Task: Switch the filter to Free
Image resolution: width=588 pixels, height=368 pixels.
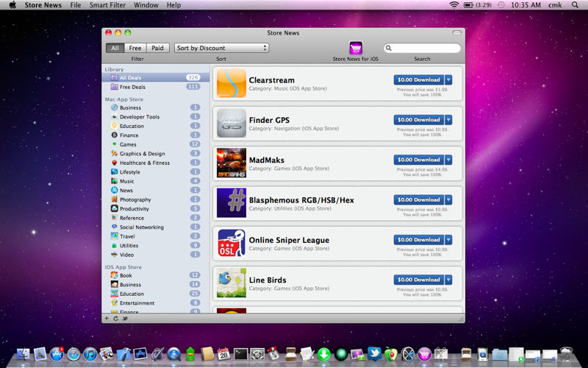Action: [135, 48]
